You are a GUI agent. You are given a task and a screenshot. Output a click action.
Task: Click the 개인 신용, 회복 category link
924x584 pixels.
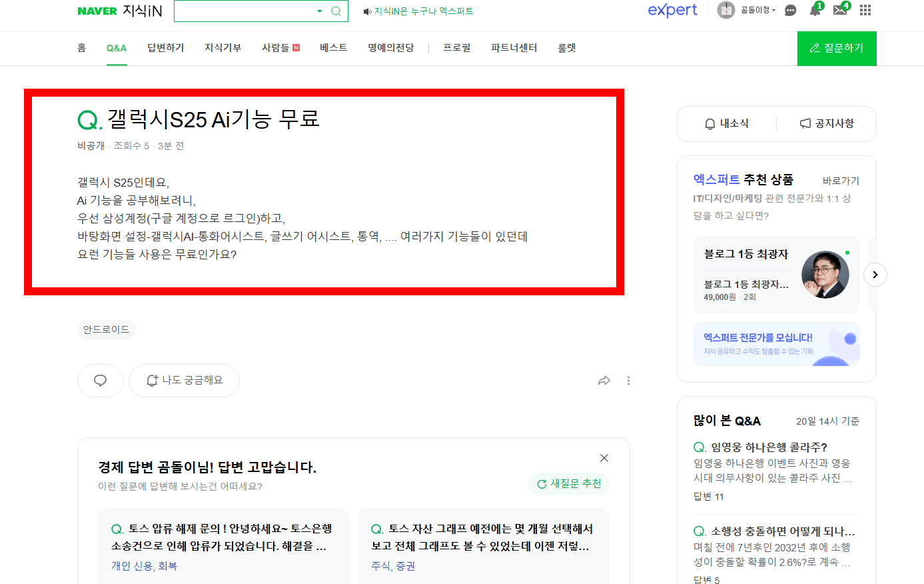(x=144, y=566)
